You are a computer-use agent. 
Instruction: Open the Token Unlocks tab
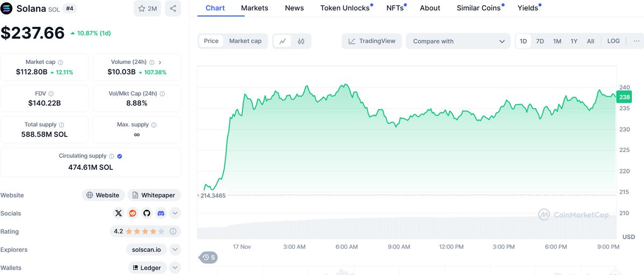[x=345, y=8]
